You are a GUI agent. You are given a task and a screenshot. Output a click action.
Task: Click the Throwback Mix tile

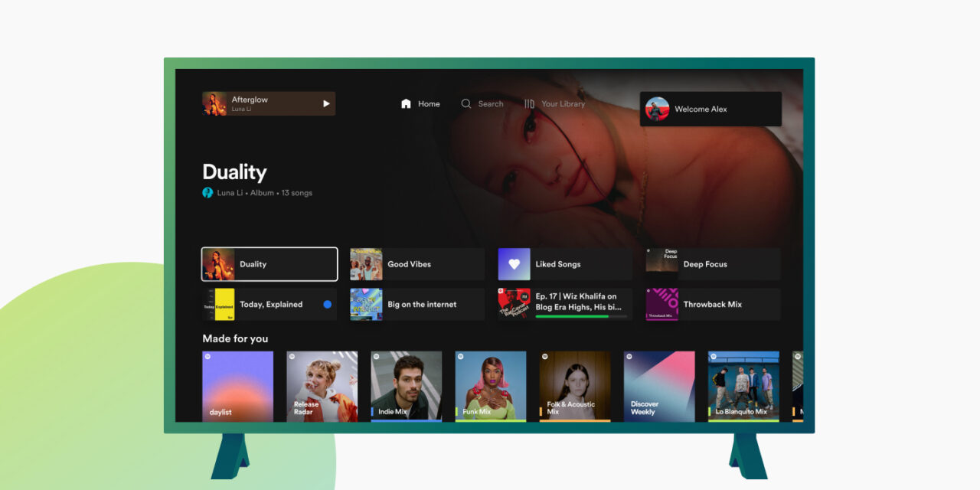[x=713, y=305]
